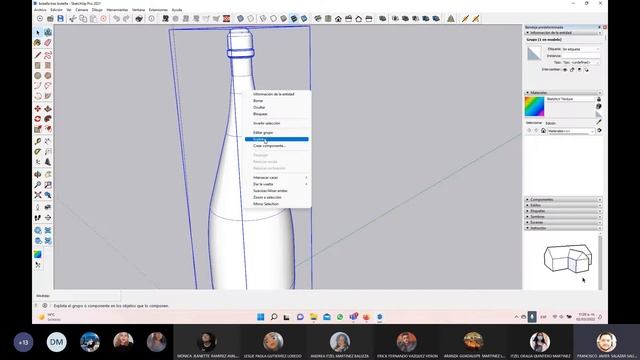Click the Cut scissors icon
Viewport: 640px width, 360px height.
click(73, 18)
